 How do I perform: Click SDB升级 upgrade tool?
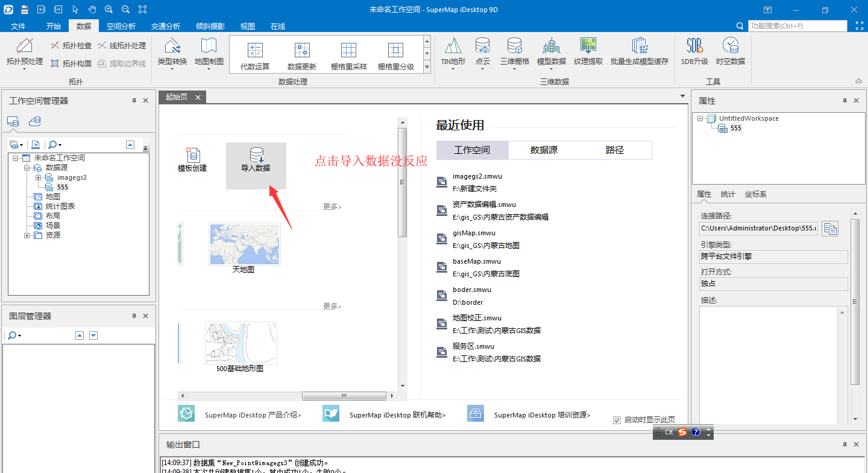(x=695, y=51)
